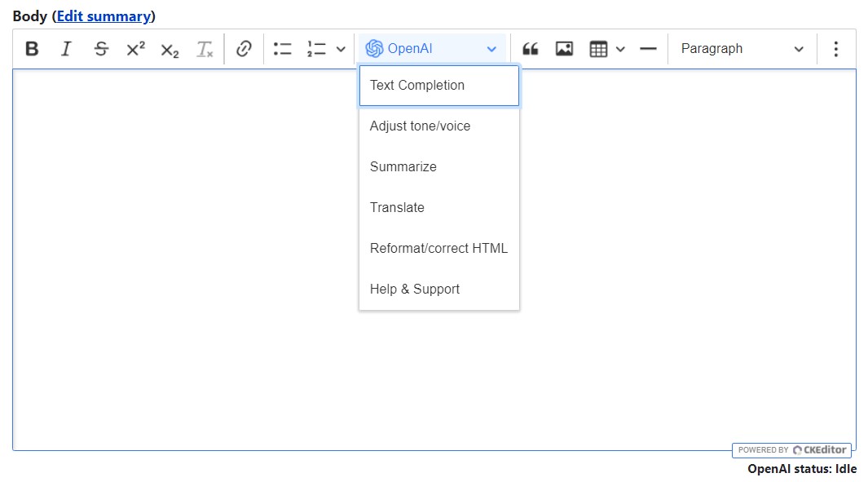
Task: Insert a horizontal line
Action: [x=648, y=49]
